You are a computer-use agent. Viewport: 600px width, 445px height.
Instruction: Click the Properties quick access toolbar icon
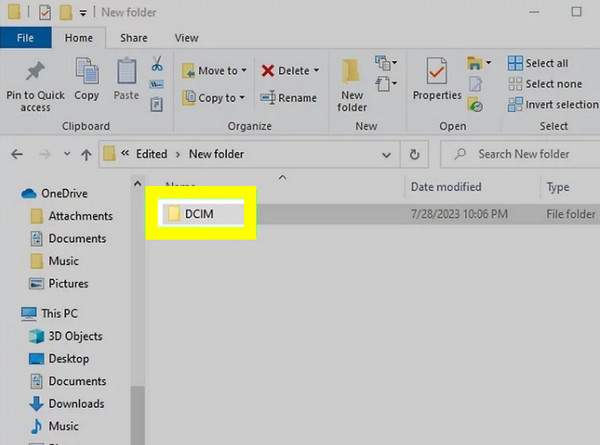(45, 13)
